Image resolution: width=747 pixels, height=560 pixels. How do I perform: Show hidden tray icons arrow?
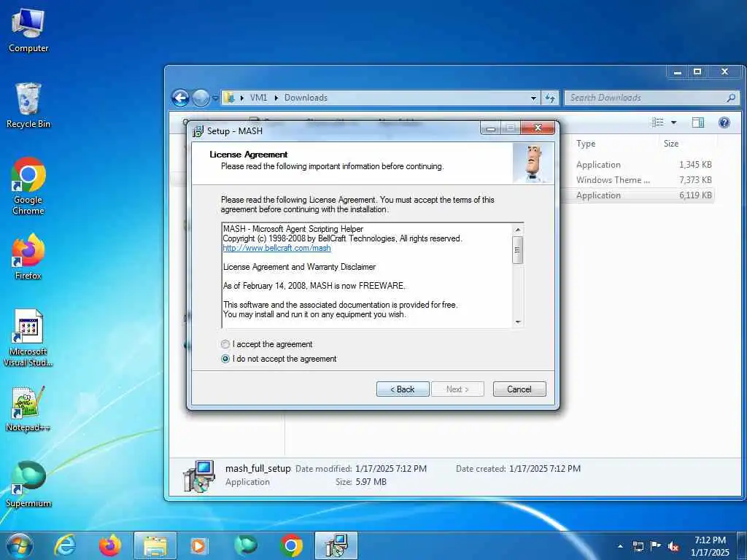[x=620, y=546]
